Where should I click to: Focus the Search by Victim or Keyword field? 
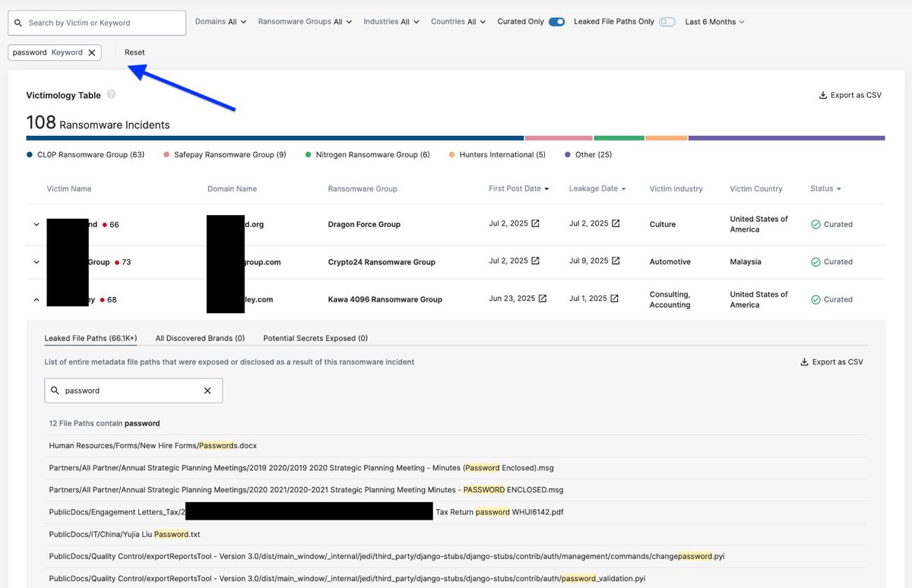[x=97, y=23]
